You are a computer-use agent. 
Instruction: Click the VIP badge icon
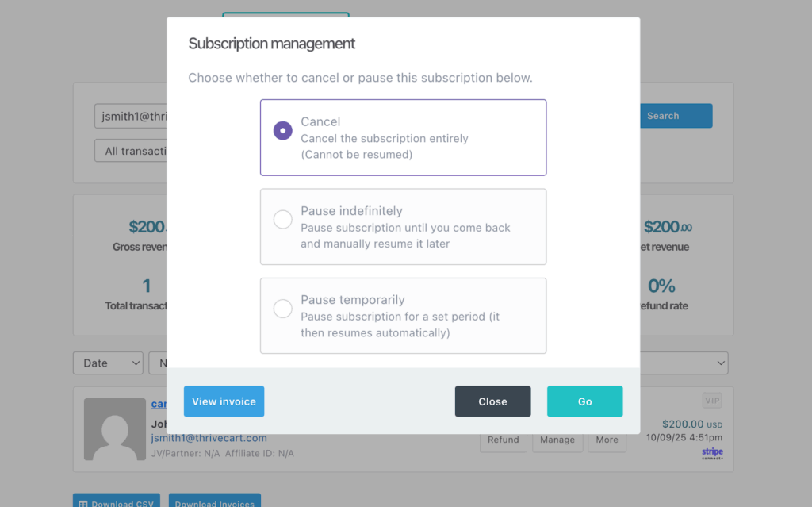click(712, 401)
